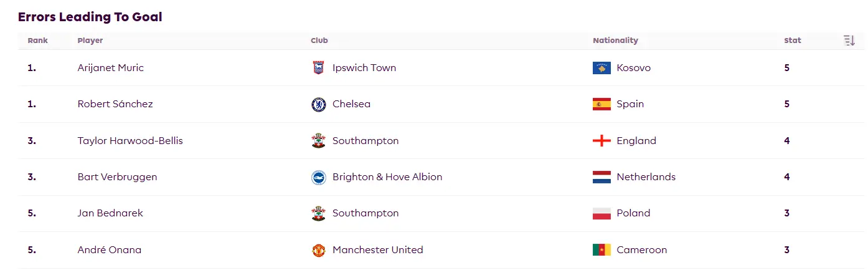This screenshot has width=868, height=270.
Task: Go to Jan Bednarek's Southampton club link
Action: coord(366,213)
